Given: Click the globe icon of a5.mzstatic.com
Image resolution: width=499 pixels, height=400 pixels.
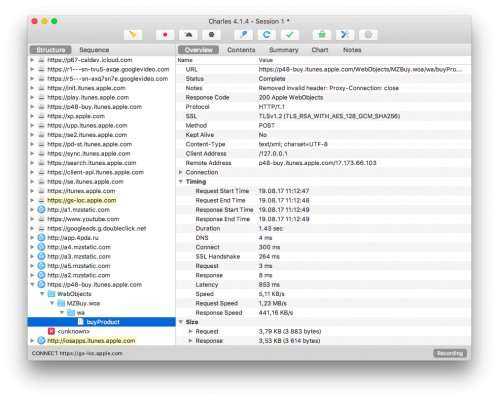Looking at the screenshot, I should coord(41,266).
